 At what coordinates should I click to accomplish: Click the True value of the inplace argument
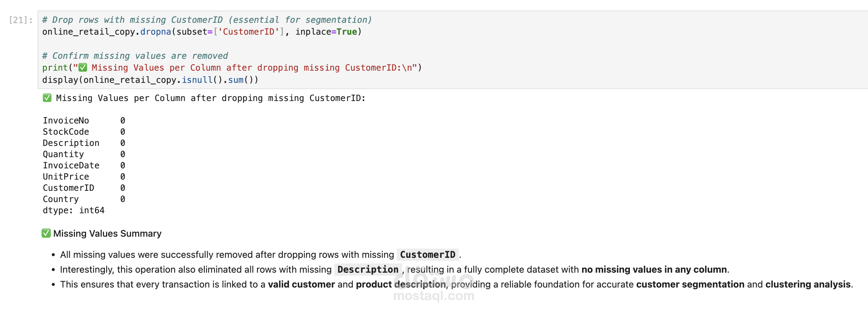tap(347, 32)
